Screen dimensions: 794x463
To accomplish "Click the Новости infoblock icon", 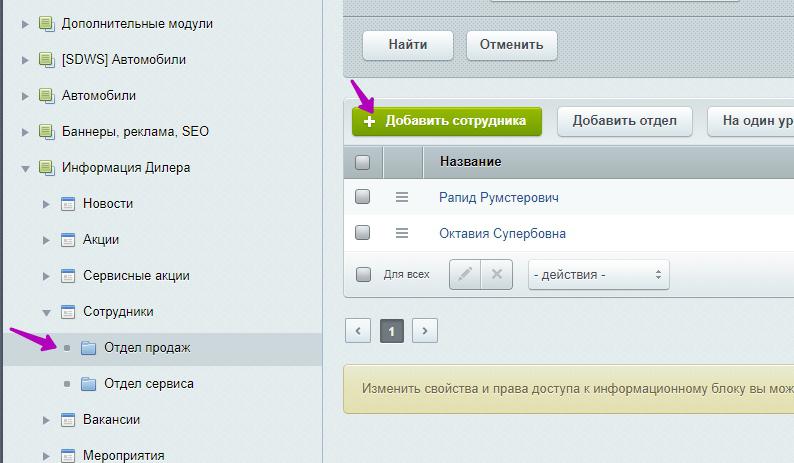I will tap(68, 204).
